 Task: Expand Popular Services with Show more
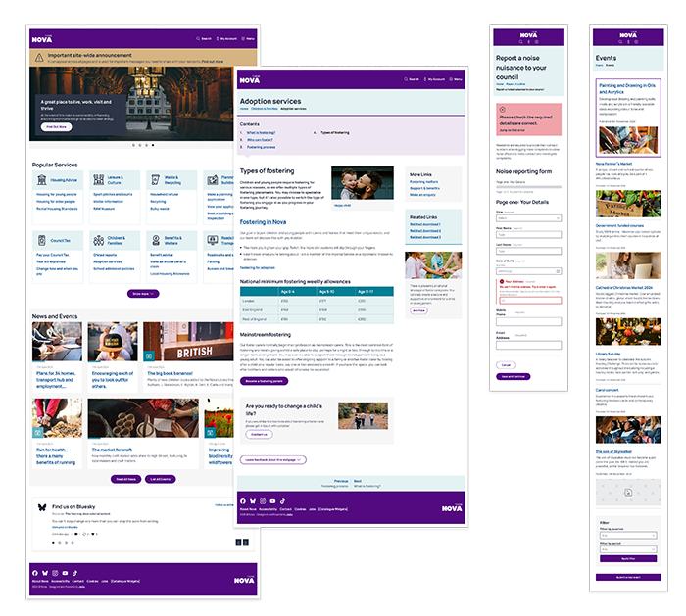[143, 294]
